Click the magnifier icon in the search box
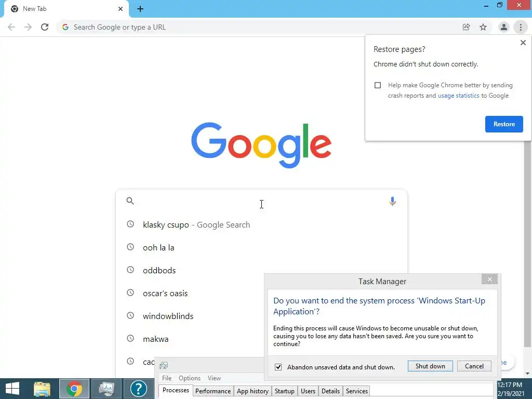 pos(130,201)
